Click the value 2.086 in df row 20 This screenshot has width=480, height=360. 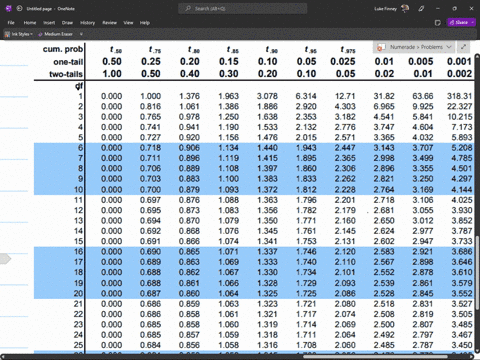(x=345, y=293)
